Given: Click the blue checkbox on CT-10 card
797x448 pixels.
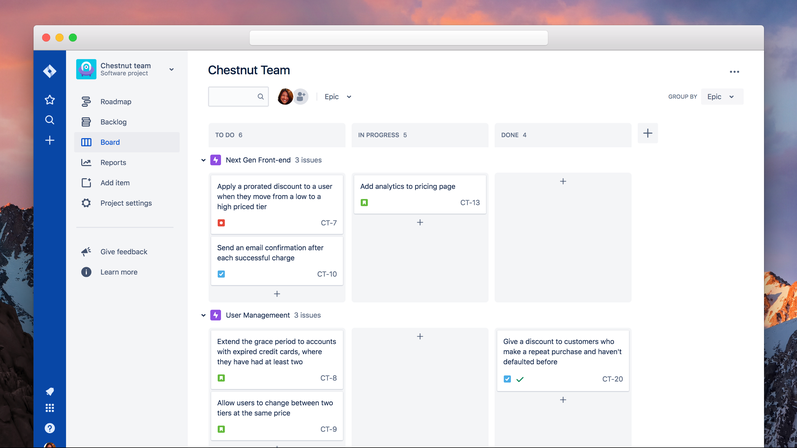Looking at the screenshot, I should (x=221, y=274).
